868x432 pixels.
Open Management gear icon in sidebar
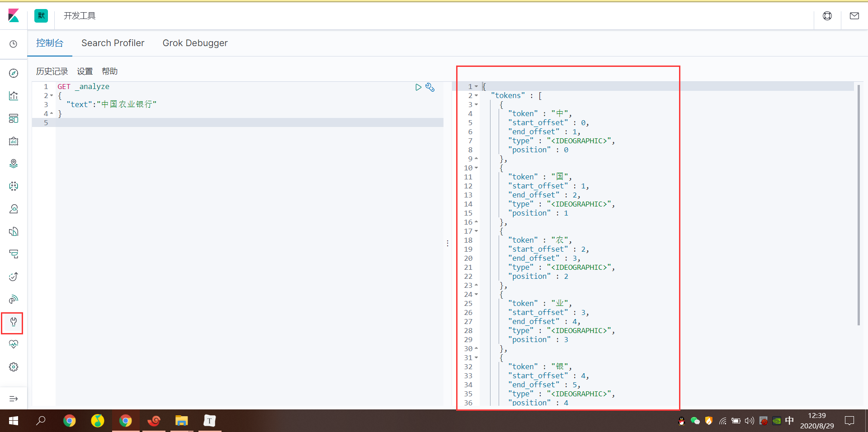[x=14, y=367]
